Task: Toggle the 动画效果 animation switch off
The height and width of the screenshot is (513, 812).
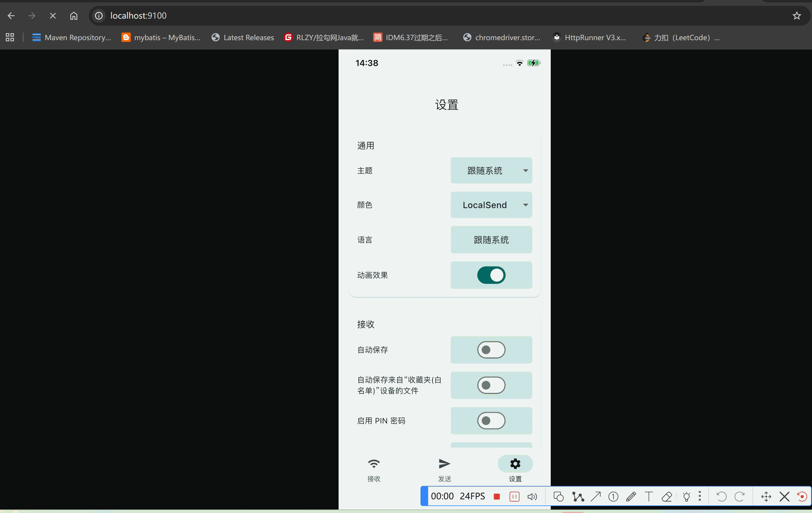Action: point(491,275)
